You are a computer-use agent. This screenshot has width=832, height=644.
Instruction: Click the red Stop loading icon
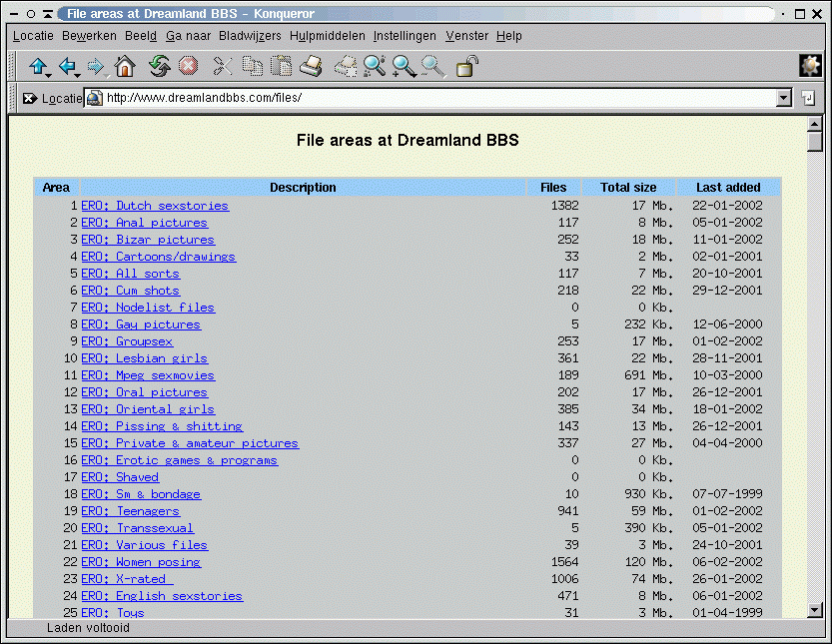point(189,67)
